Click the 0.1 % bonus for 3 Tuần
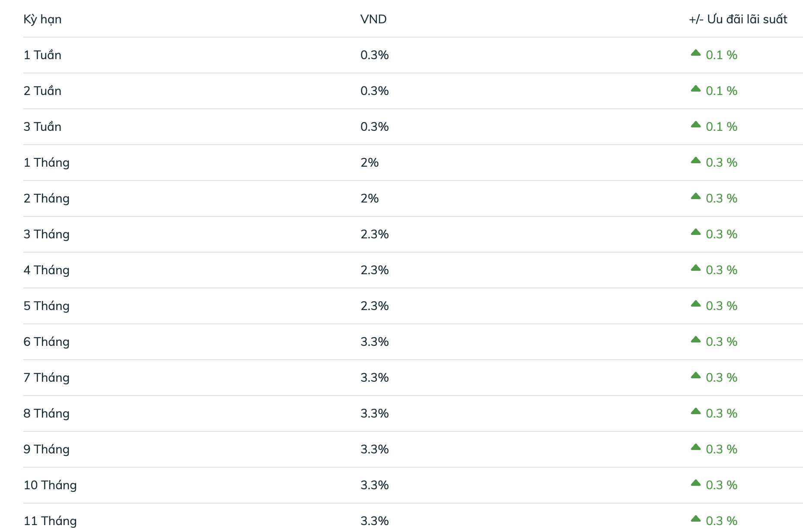Image resolution: width=803 pixels, height=532 pixels. (x=721, y=127)
